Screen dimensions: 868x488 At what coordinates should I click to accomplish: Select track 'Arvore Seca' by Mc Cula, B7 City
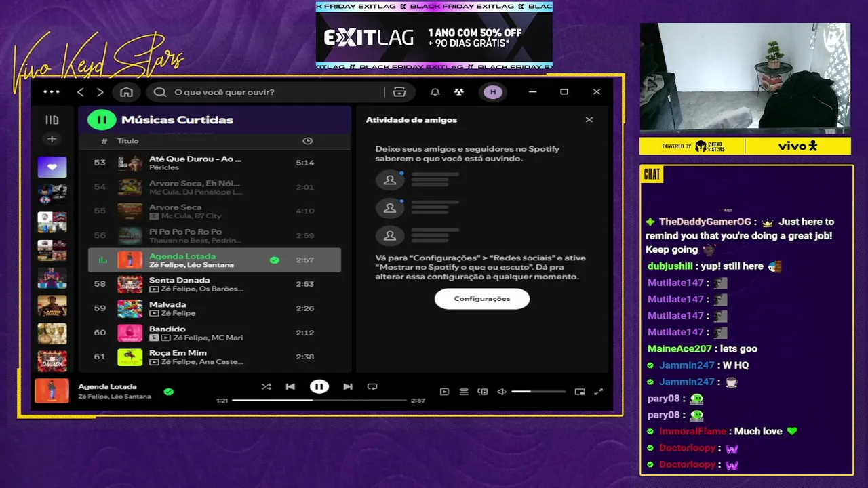tap(175, 207)
